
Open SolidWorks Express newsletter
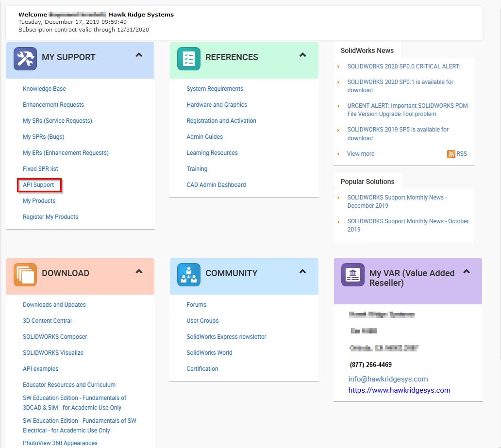click(x=226, y=337)
